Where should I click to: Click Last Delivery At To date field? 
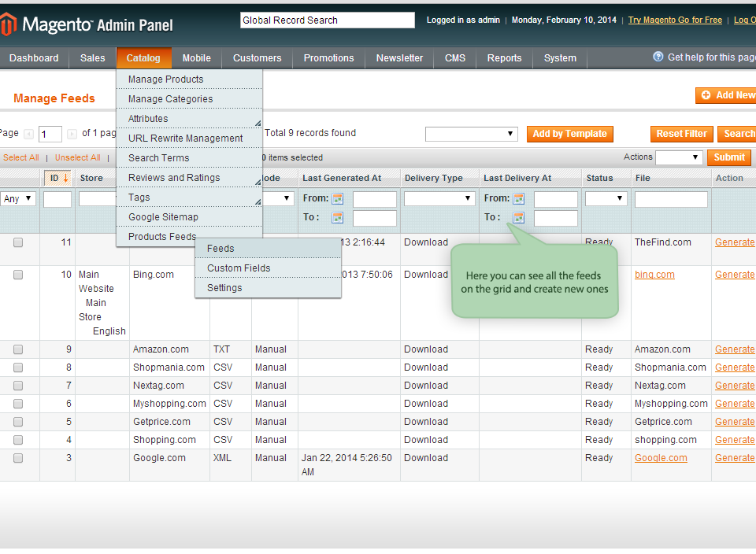pyautogui.click(x=556, y=218)
